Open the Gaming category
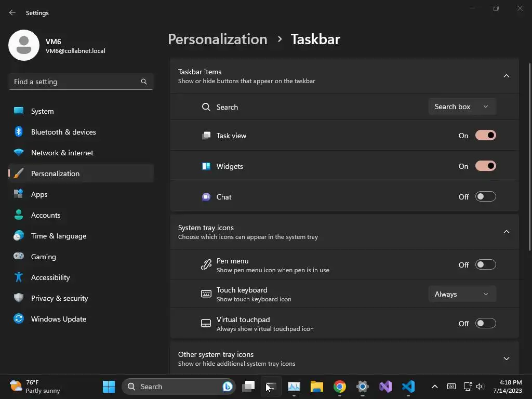Image resolution: width=532 pixels, height=399 pixels. pos(81,257)
